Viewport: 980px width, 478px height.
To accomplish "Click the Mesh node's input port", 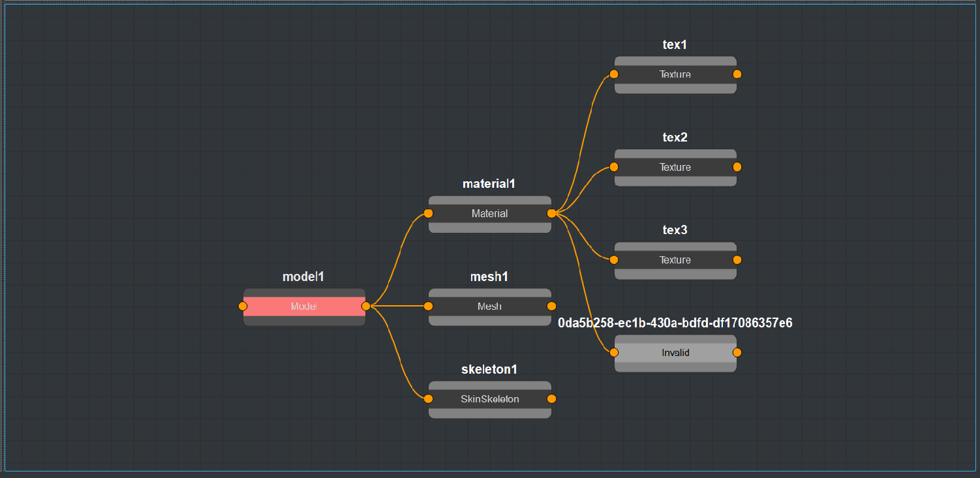I will click(428, 306).
